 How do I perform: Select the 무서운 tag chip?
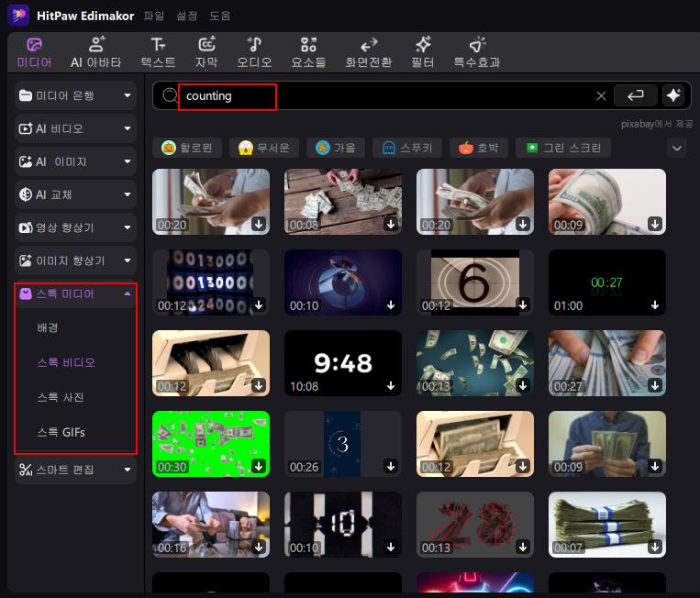264,148
